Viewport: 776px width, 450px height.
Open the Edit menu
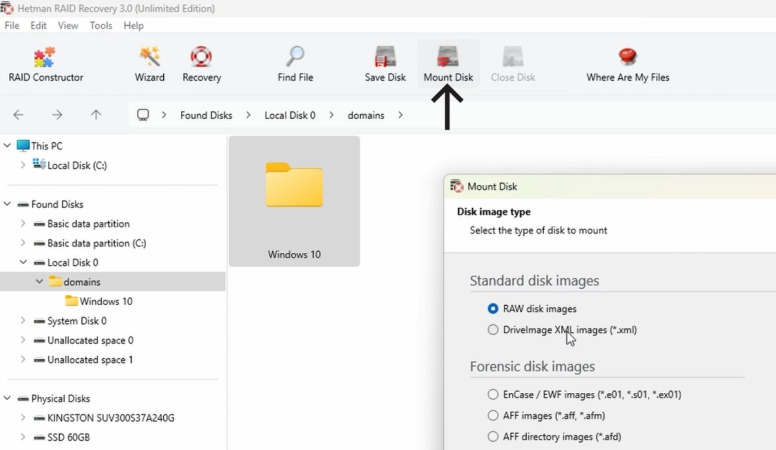click(38, 26)
